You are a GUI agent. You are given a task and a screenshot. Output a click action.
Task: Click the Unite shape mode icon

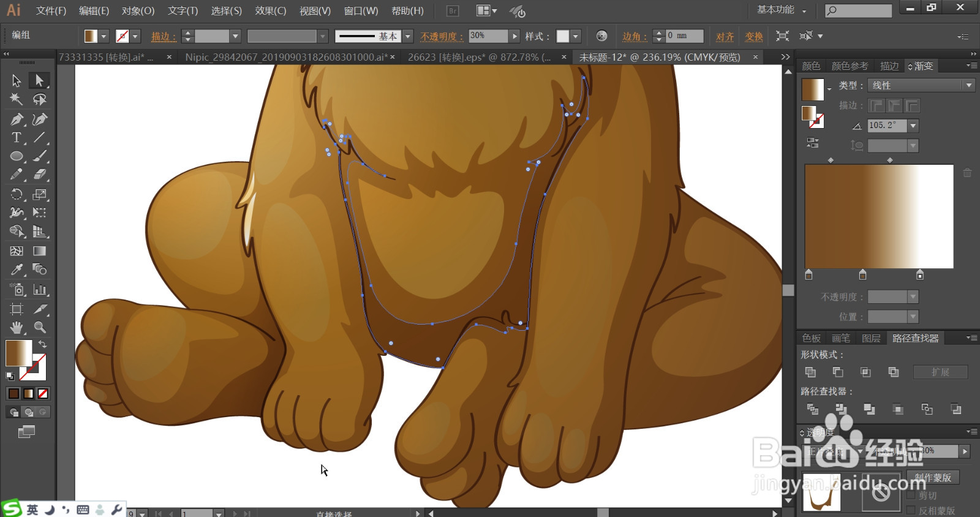810,372
